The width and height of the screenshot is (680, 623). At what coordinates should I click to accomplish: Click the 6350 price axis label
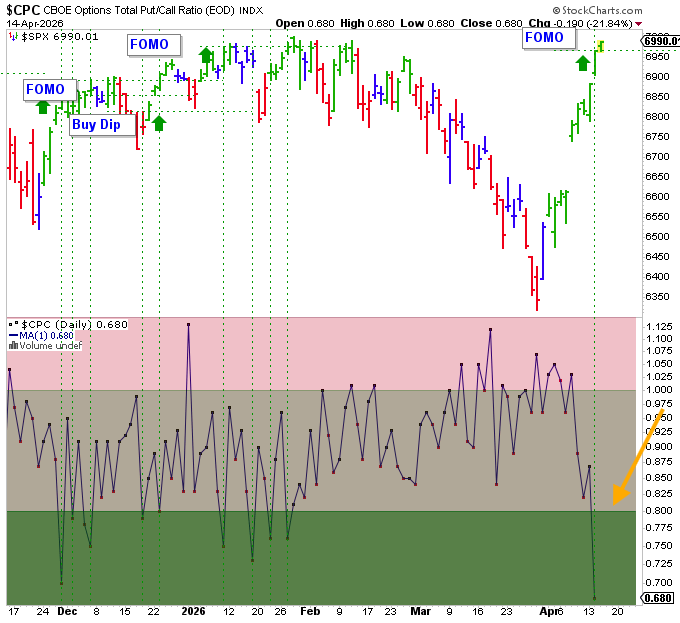coord(657,297)
